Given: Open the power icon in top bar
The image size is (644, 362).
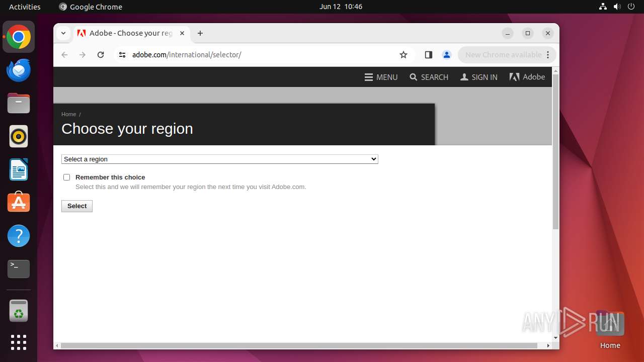Looking at the screenshot, I should point(631,7).
